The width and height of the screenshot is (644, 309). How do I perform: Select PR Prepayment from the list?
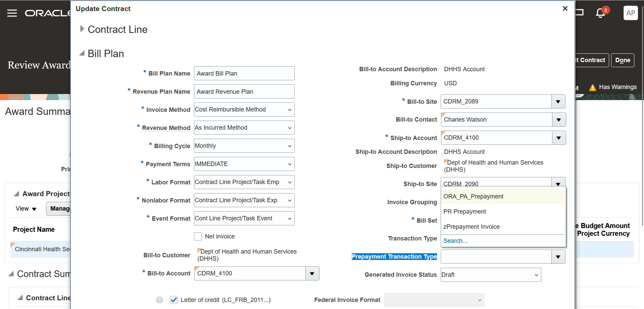coord(503,212)
